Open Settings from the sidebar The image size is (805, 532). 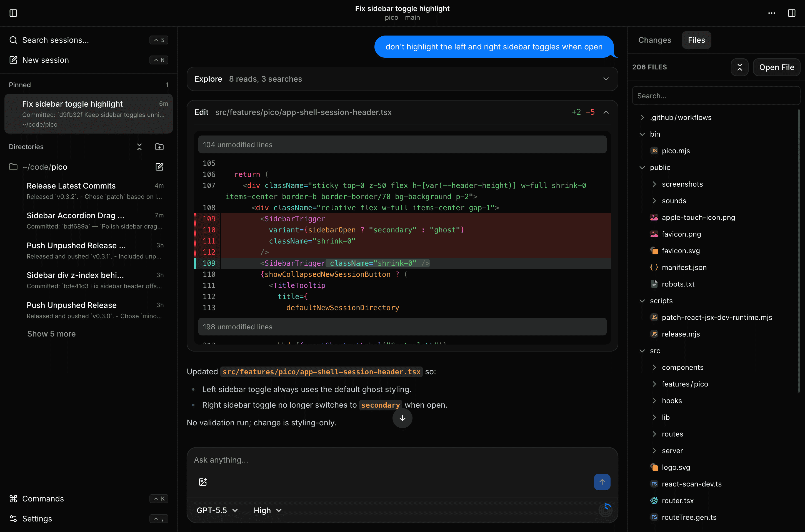(89, 519)
